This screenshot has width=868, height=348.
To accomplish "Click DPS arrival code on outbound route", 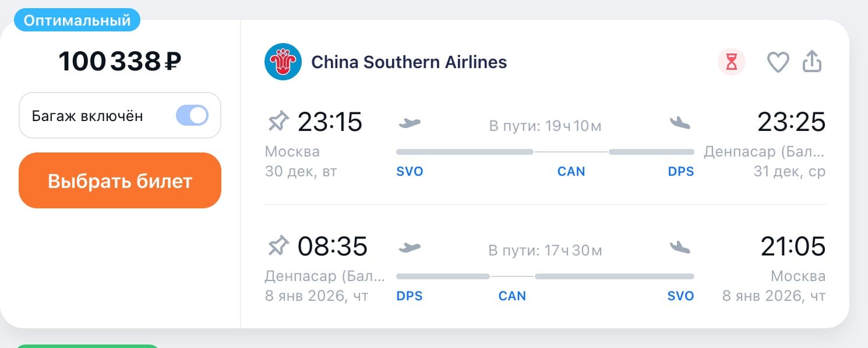I will (681, 172).
